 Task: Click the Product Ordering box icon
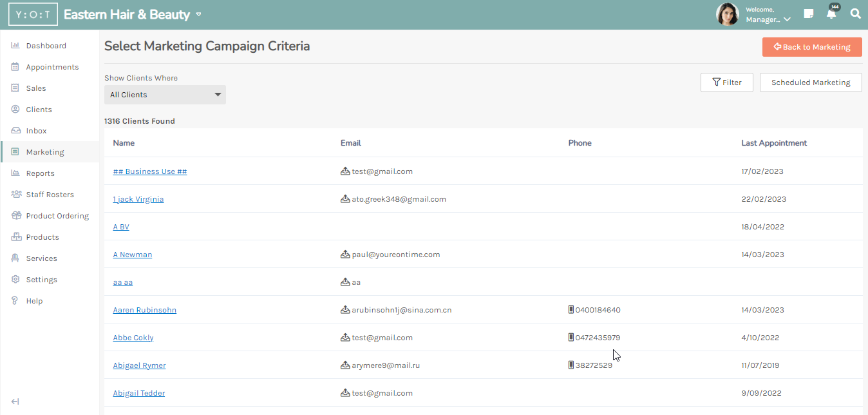(15, 216)
